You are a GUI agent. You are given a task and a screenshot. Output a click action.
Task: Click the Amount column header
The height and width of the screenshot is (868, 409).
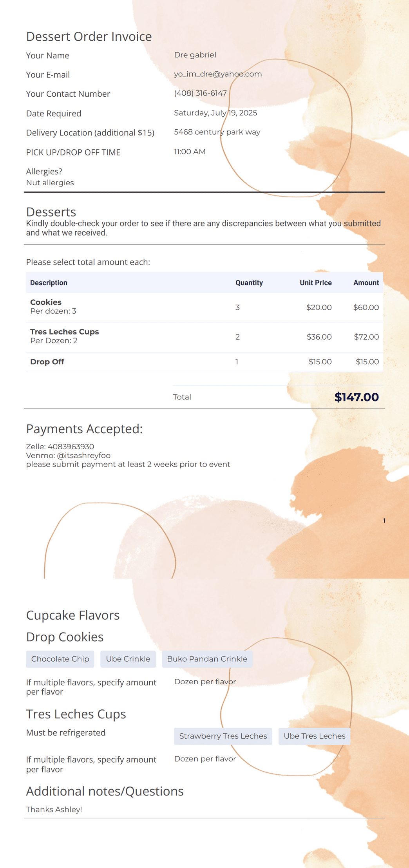pos(366,283)
